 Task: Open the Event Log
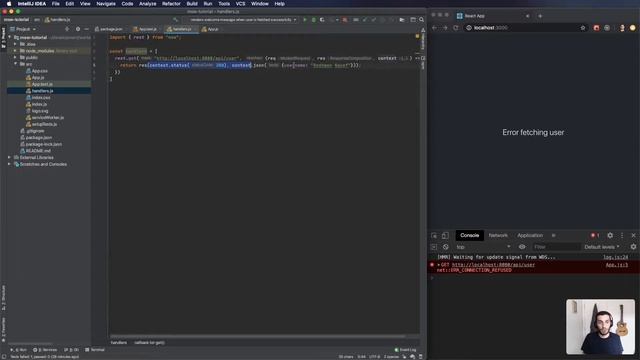(x=405, y=350)
